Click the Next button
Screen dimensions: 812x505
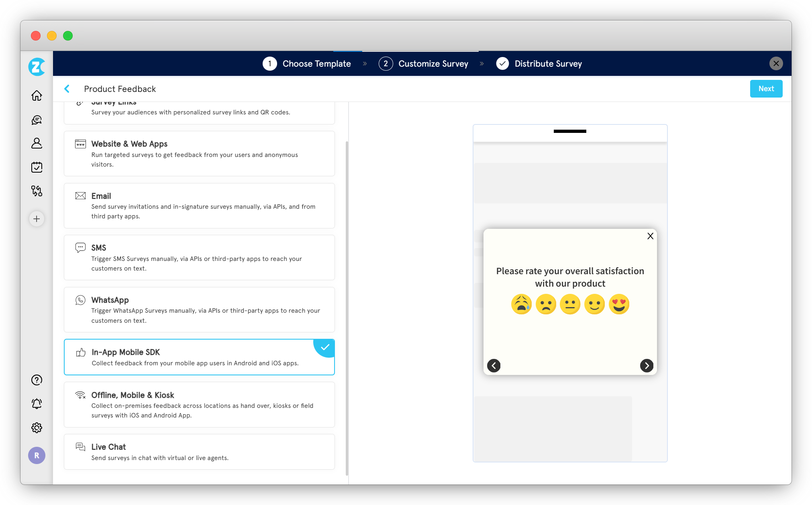click(x=766, y=89)
